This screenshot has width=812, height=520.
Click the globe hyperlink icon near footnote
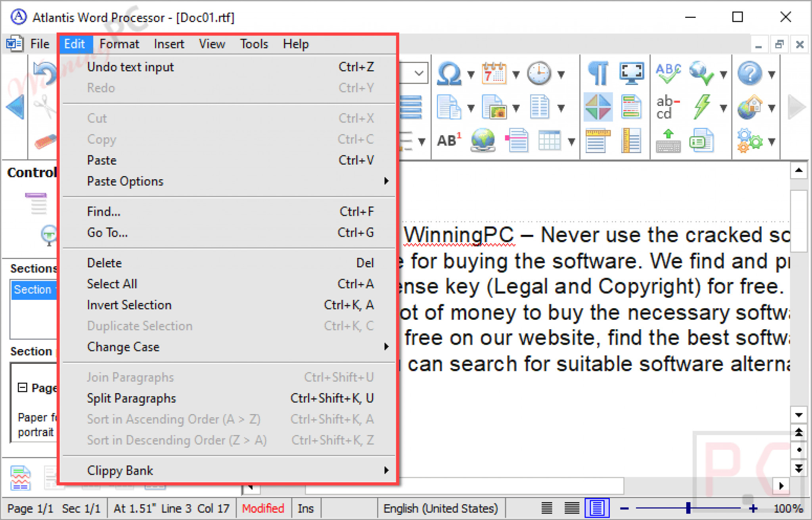click(483, 140)
